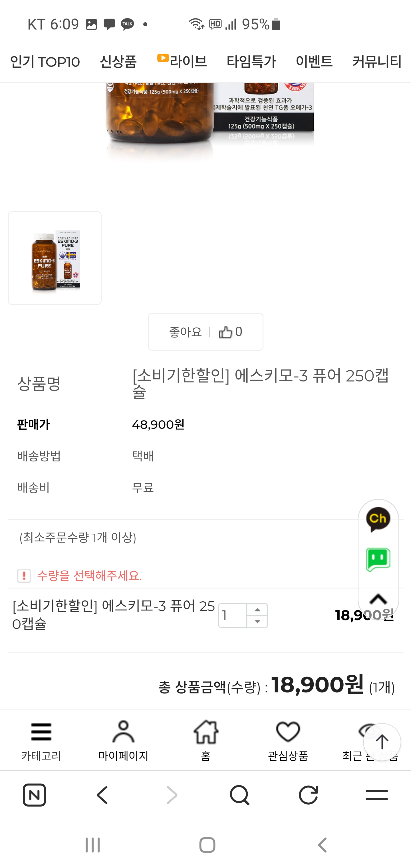
Task: Open 관심상품 heart icon
Action: pos(288,740)
